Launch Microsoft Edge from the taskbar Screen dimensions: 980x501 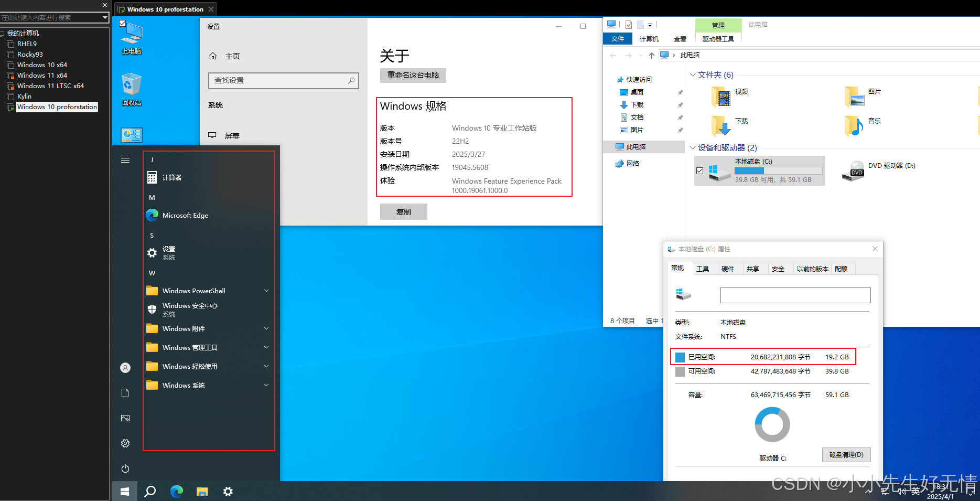tap(176, 491)
